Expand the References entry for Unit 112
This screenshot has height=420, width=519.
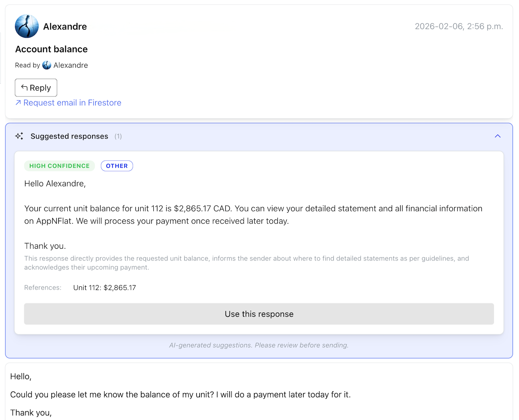(104, 288)
